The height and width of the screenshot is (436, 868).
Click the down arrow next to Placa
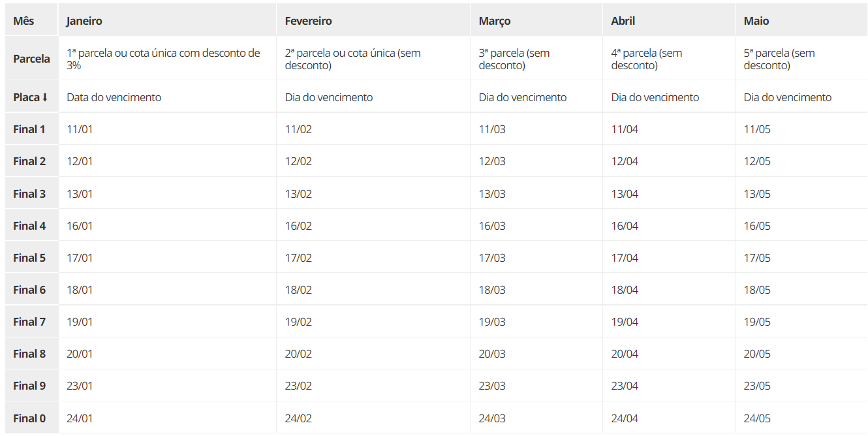pyautogui.click(x=45, y=97)
